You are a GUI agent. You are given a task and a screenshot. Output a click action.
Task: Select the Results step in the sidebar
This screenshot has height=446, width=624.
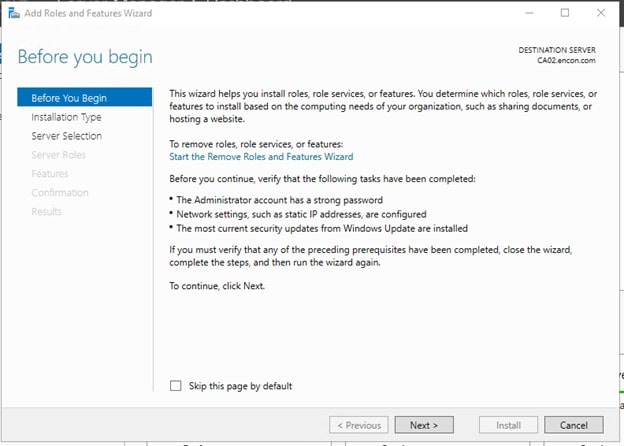(46, 212)
